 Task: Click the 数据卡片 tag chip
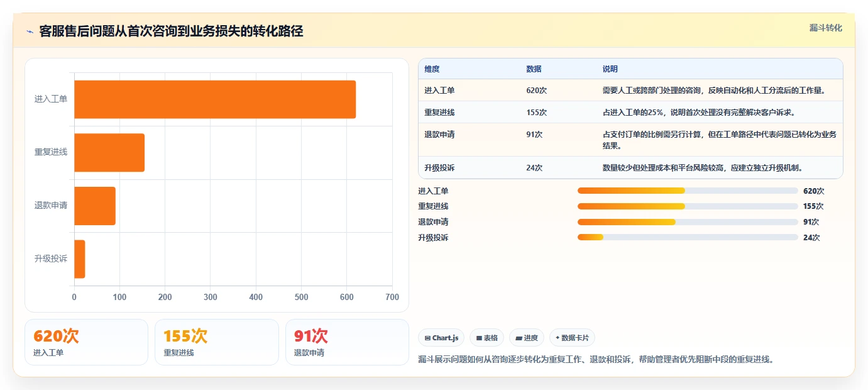(x=572, y=338)
